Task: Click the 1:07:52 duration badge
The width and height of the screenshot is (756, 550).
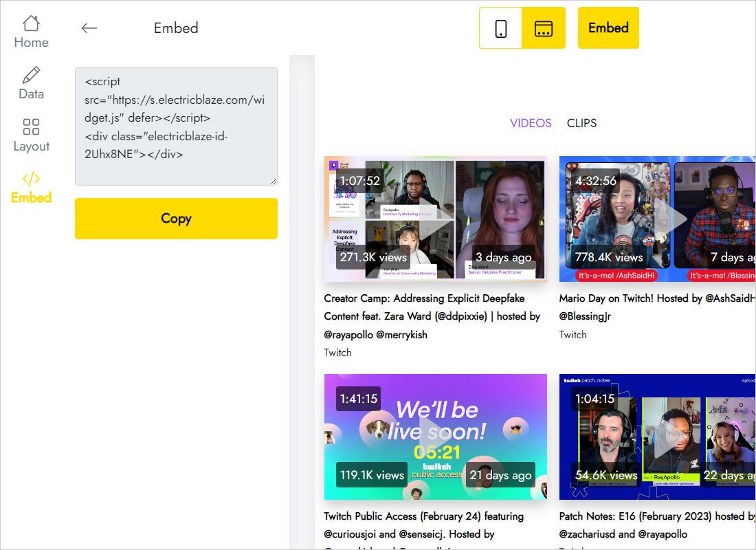Action: click(359, 180)
